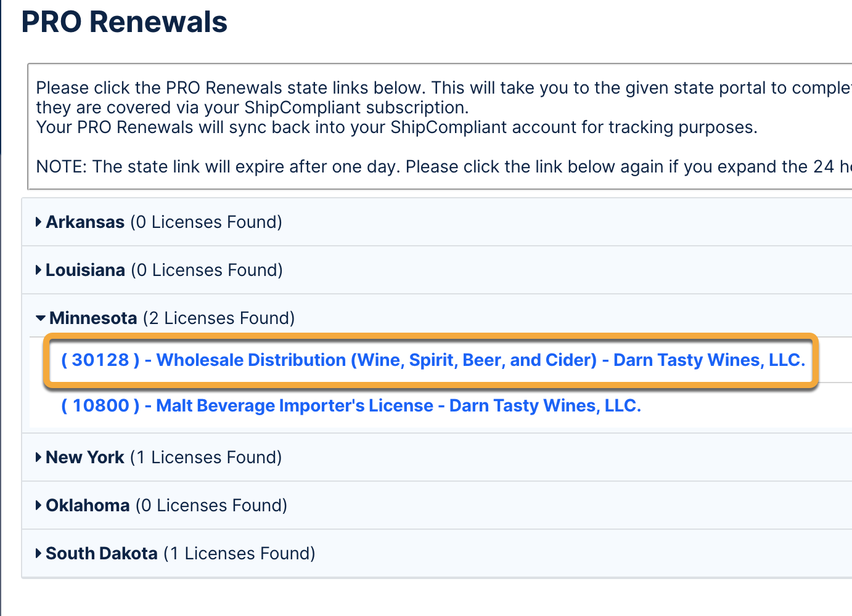Select the South Dakota state label

click(x=102, y=553)
